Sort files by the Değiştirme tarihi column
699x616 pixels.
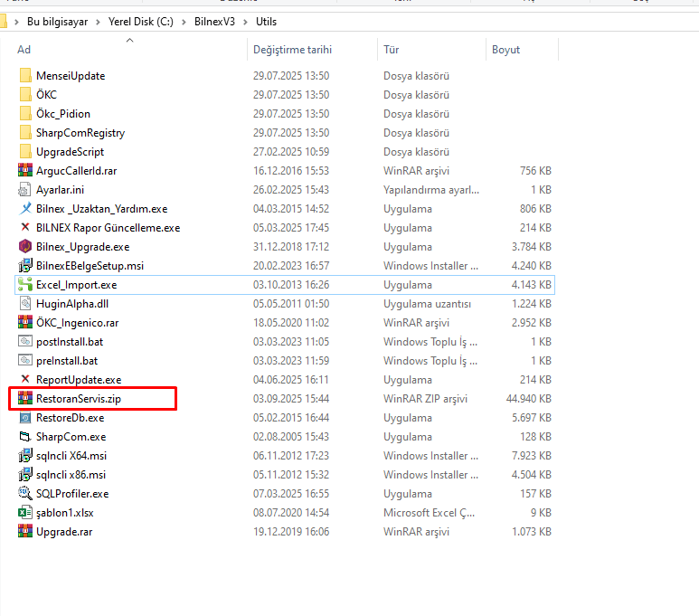[292, 50]
